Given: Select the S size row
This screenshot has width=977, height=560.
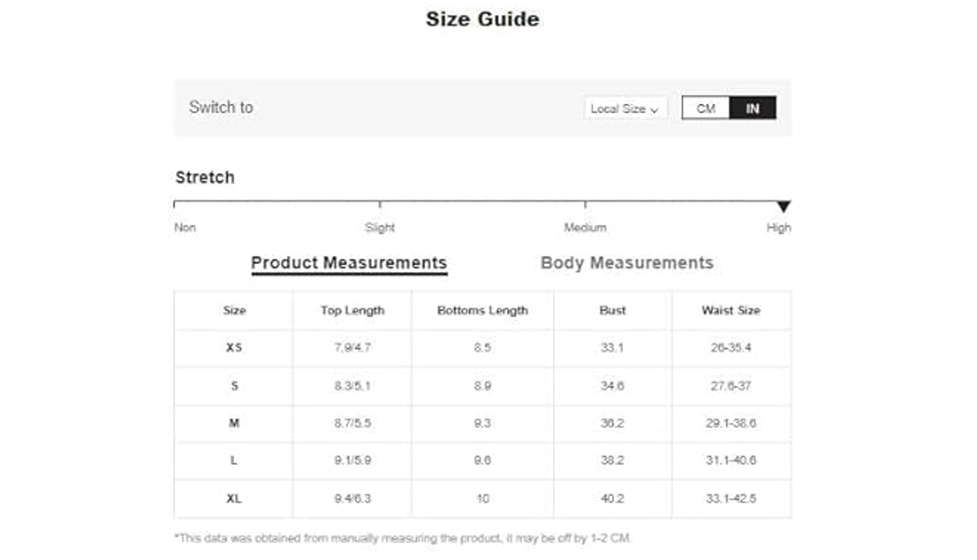Looking at the screenshot, I should pos(483,386).
